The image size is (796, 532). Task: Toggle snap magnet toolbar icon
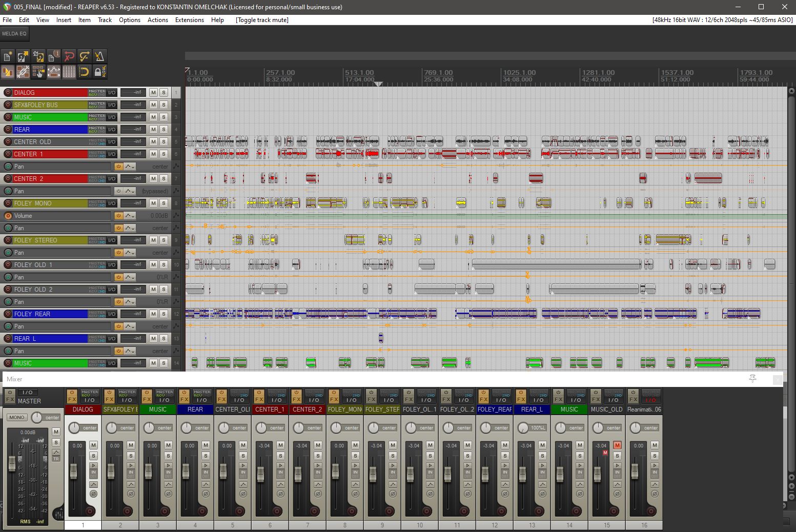85,72
